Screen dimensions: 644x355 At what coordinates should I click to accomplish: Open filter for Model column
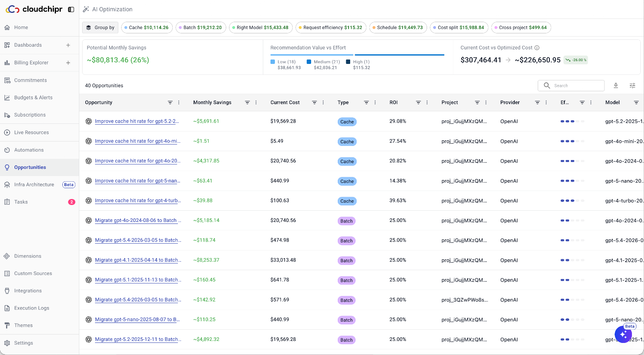636,103
